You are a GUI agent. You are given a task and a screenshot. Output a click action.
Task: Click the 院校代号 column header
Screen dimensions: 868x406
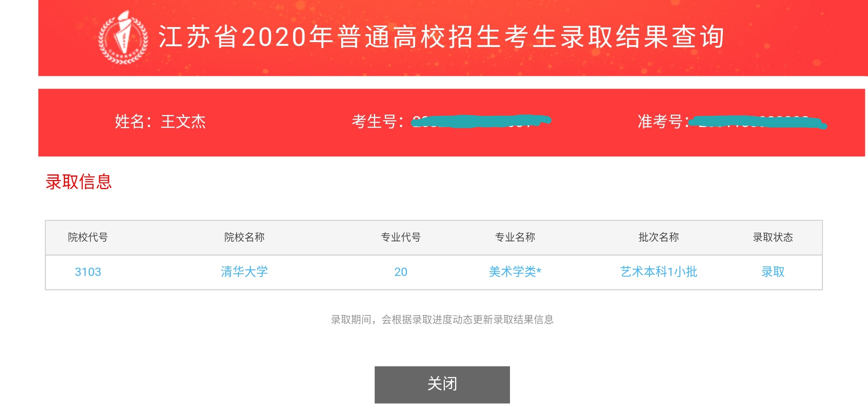88,237
